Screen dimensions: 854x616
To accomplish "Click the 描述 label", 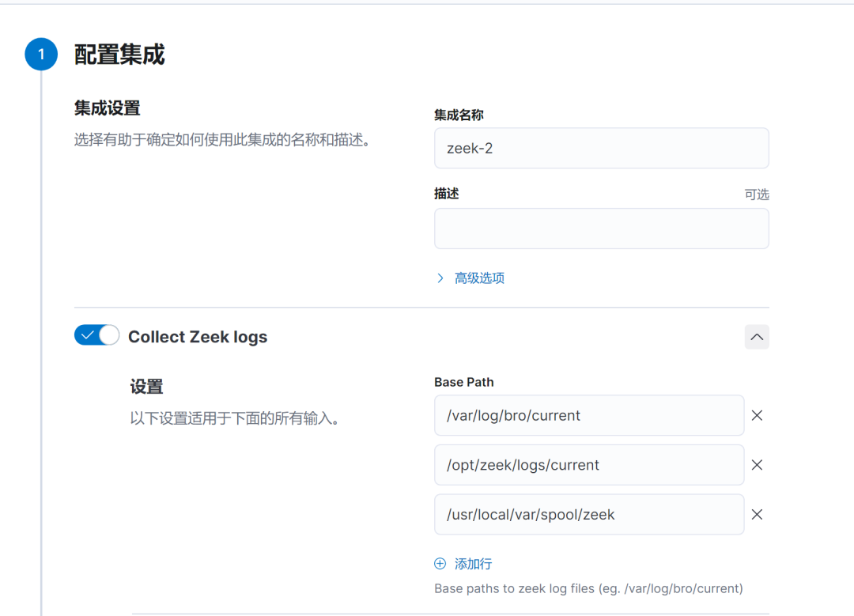I will 447,194.
